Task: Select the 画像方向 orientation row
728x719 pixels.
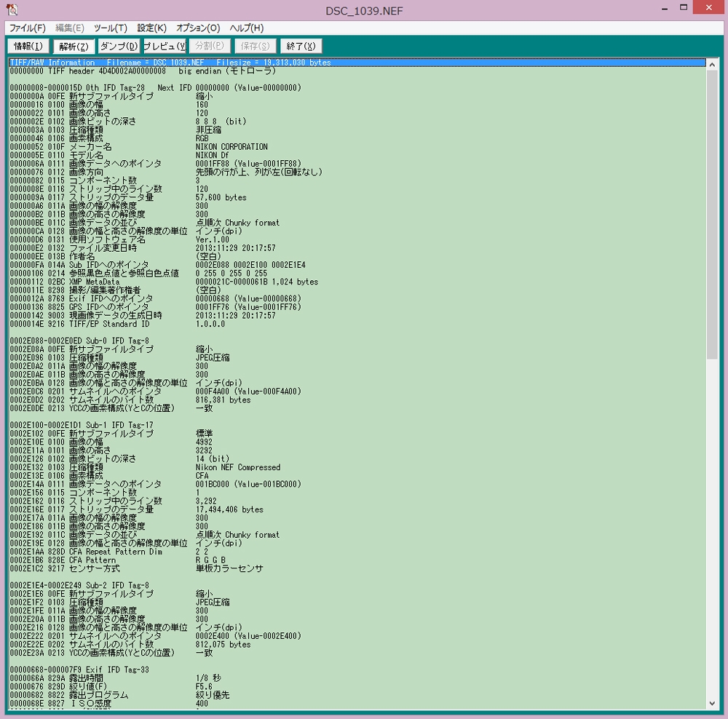Action: click(357, 172)
